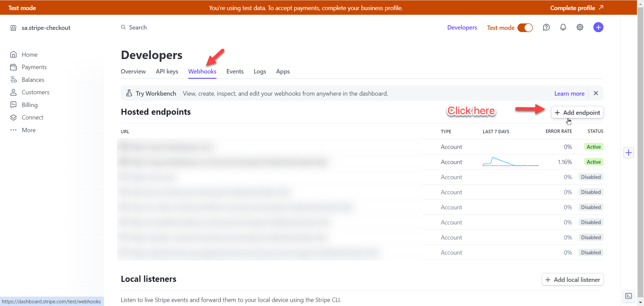The image size is (644, 306).
Task: Click the Add endpoint button
Action: (x=577, y=113)
